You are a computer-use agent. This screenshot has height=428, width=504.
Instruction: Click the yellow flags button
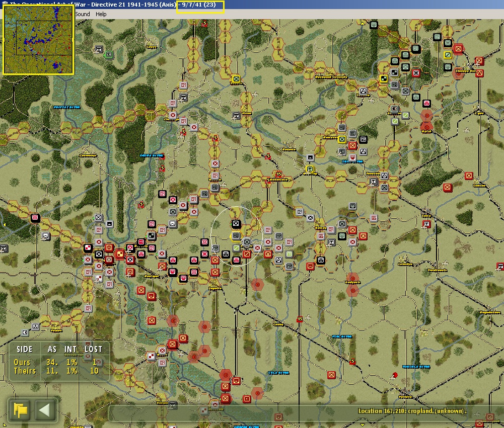coord(20,410)
